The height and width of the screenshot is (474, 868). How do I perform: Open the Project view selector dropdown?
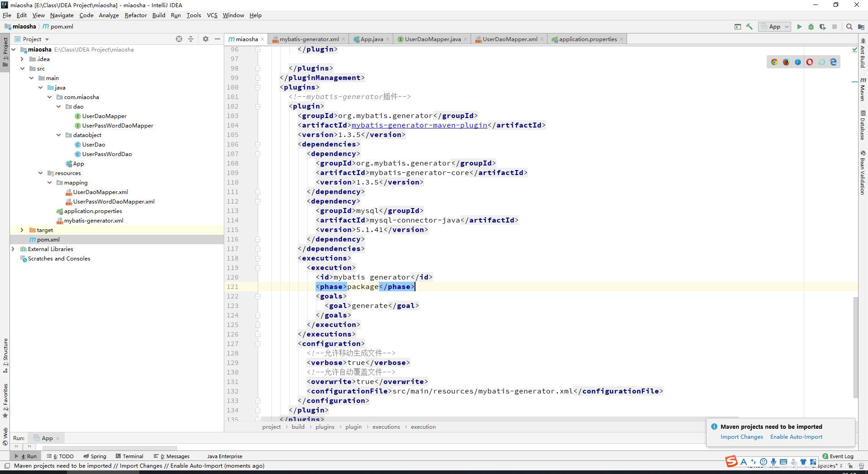32,39
